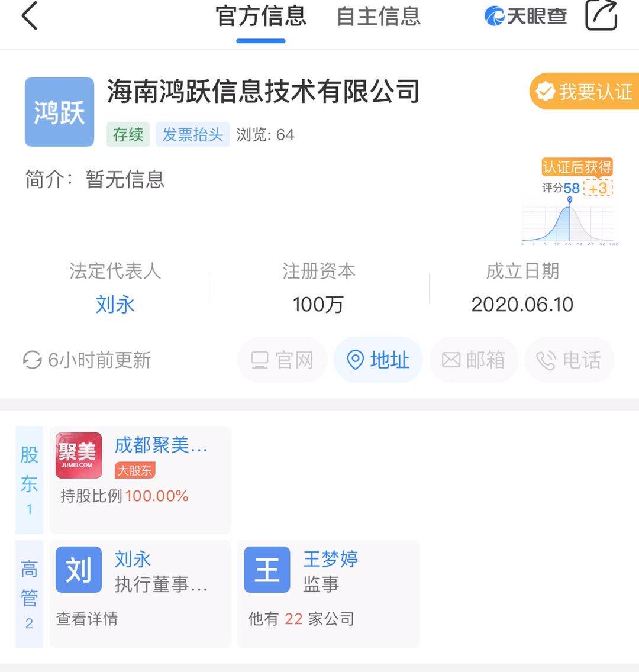Open legal representative 刘永 link
This screenshot has height=672, width=639.
click(x=115, y=305)
